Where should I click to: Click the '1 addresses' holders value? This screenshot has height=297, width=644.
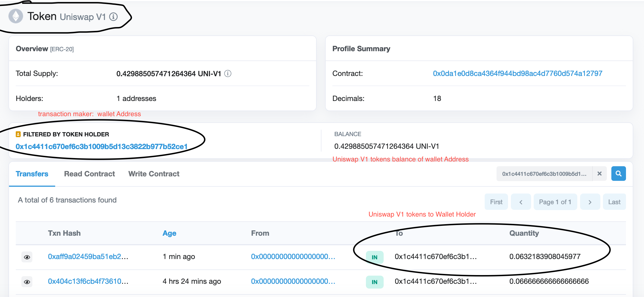pos(136,98)
